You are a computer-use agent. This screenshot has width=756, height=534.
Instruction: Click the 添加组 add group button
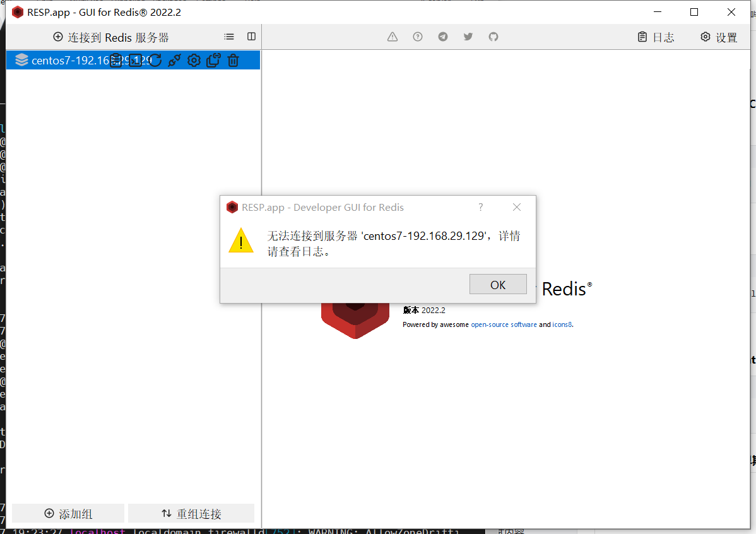68,514
